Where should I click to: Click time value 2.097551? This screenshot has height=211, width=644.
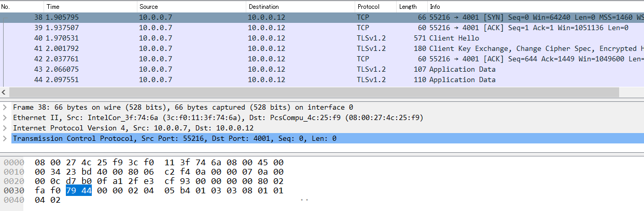pos(62,80)
